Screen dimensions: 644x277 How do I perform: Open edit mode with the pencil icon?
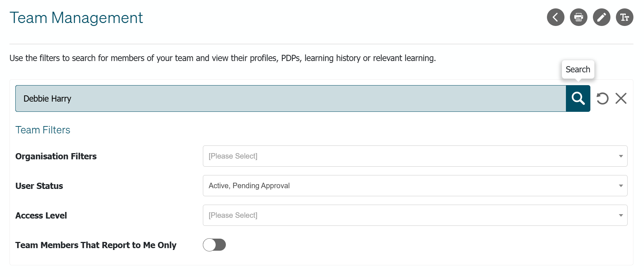tap(601, 17)
